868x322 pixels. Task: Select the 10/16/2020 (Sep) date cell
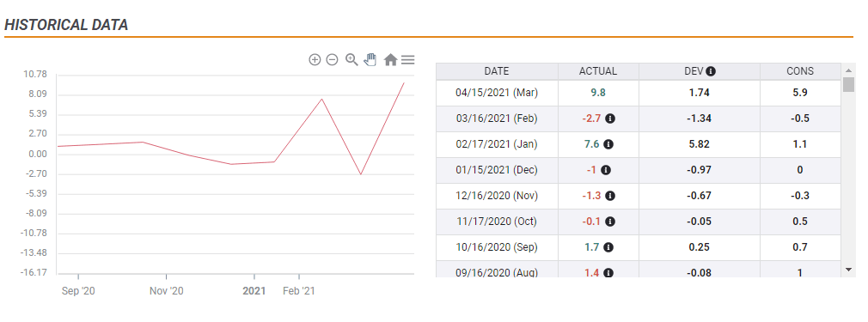[x=497, y=247]
